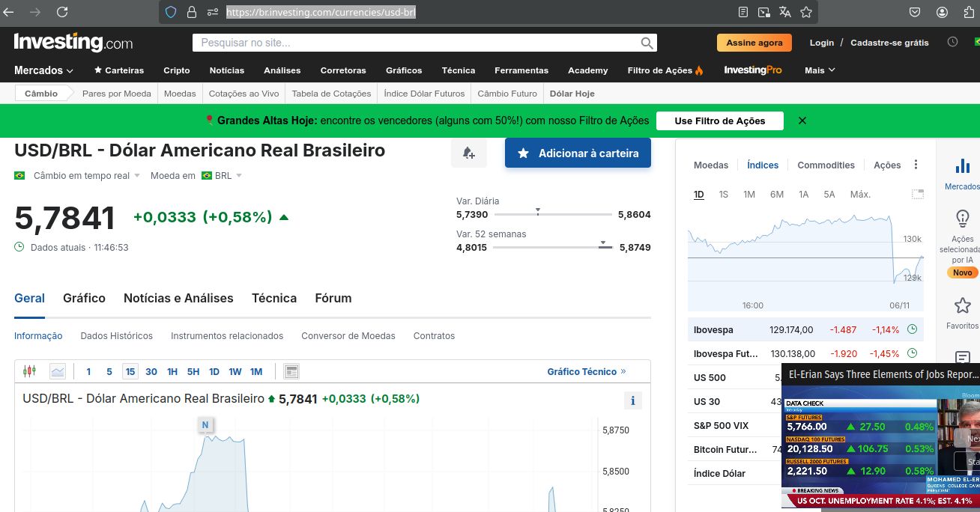This screenshot has width=980, height=512.
Task: Click the price alert bell icon
Action: pyautogui.click(x=469, y=153)
